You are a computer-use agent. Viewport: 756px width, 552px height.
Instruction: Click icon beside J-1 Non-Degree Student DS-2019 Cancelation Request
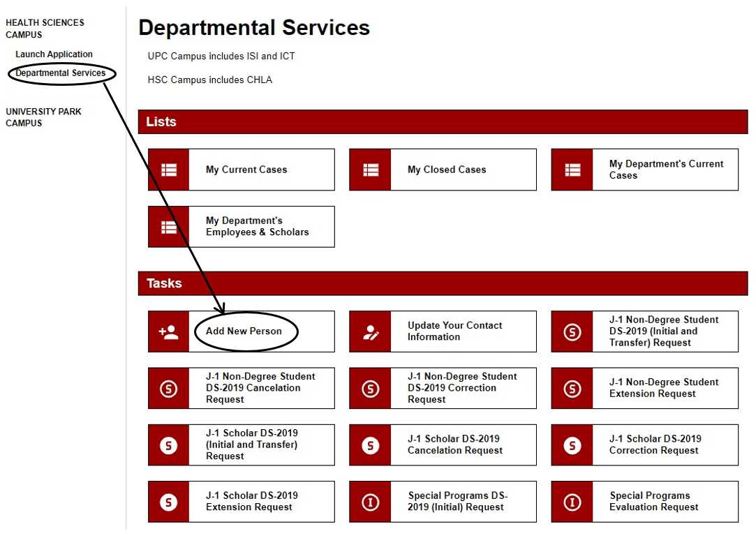click(x=169, y=389)
